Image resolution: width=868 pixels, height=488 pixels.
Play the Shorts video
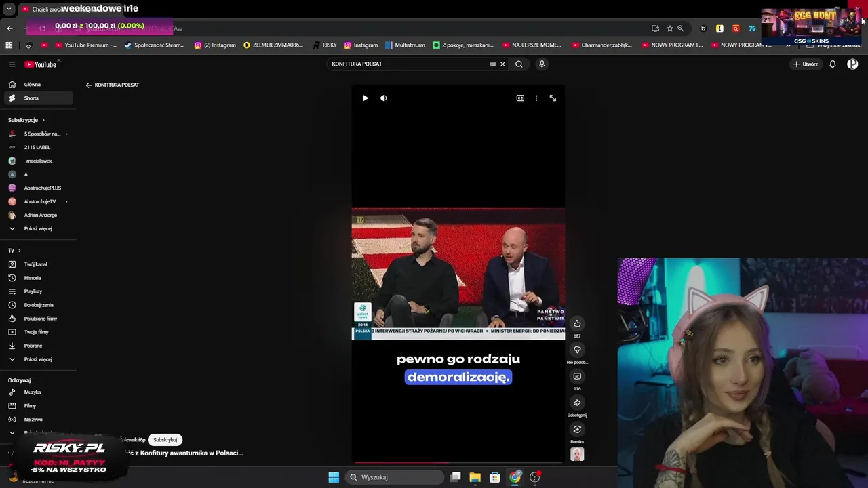point(365,98)
